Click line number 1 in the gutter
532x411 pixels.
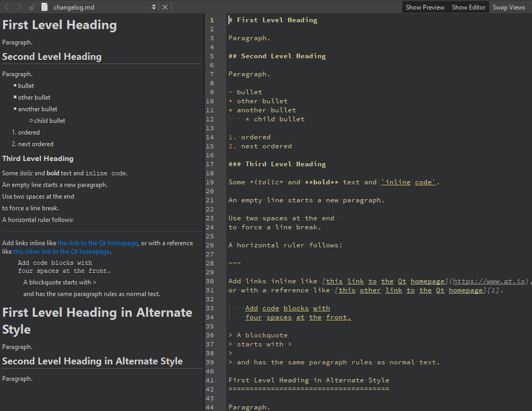tap(211, 20)
